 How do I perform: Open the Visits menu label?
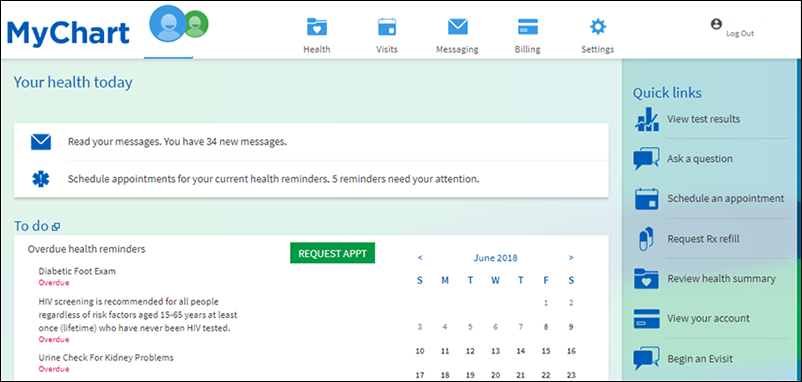click(387, 50)
